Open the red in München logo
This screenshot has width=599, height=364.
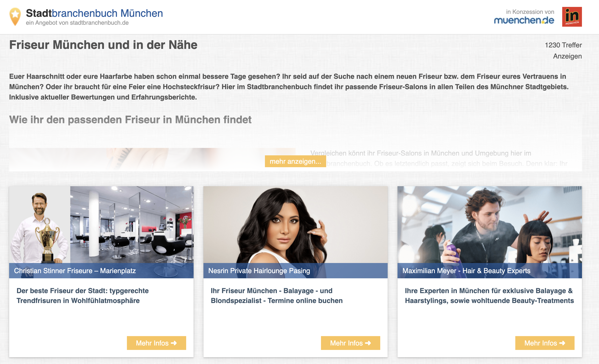572,17
